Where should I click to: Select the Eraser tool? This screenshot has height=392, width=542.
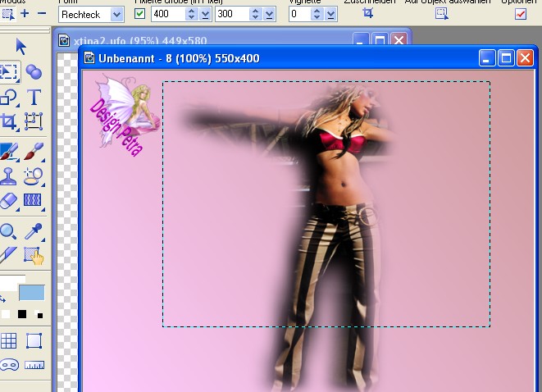9,201
